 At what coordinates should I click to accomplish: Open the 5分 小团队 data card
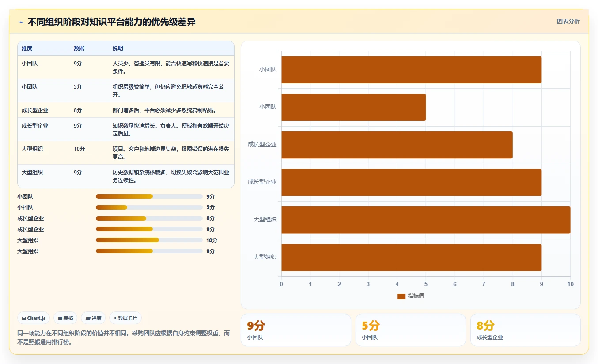pos(411,330)
